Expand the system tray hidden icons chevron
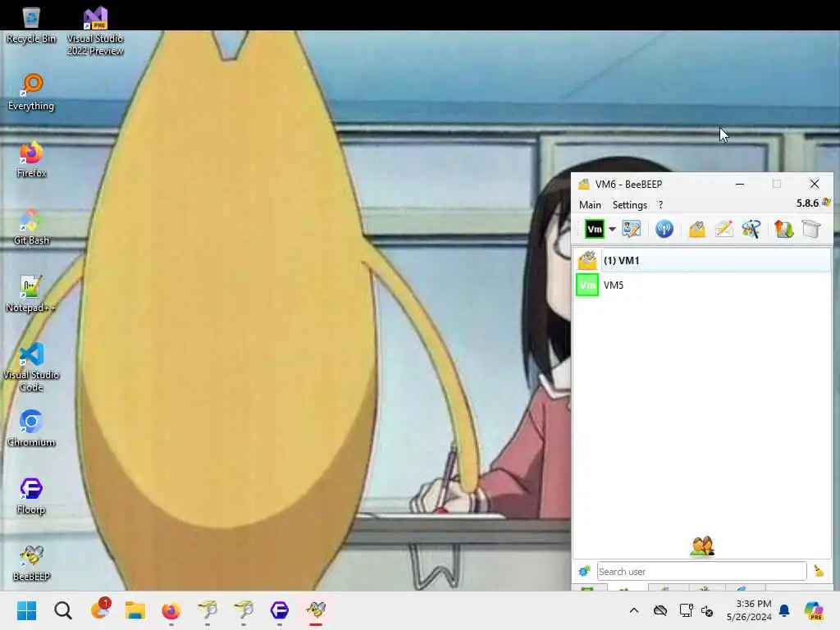840x630 pixels. click(x=634, y=610)
